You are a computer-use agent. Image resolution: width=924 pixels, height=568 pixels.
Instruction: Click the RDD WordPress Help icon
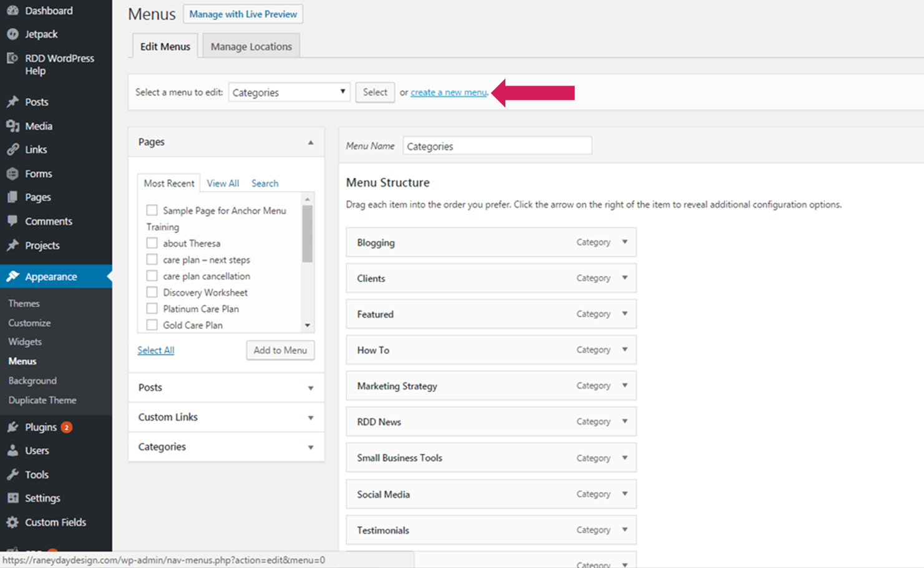tap(12, 58)
